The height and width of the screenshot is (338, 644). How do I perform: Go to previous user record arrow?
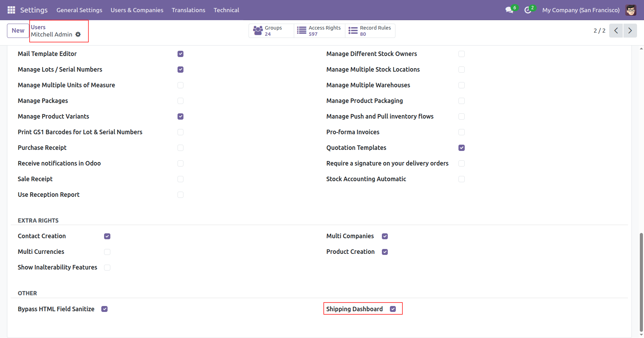pos(616,31)
